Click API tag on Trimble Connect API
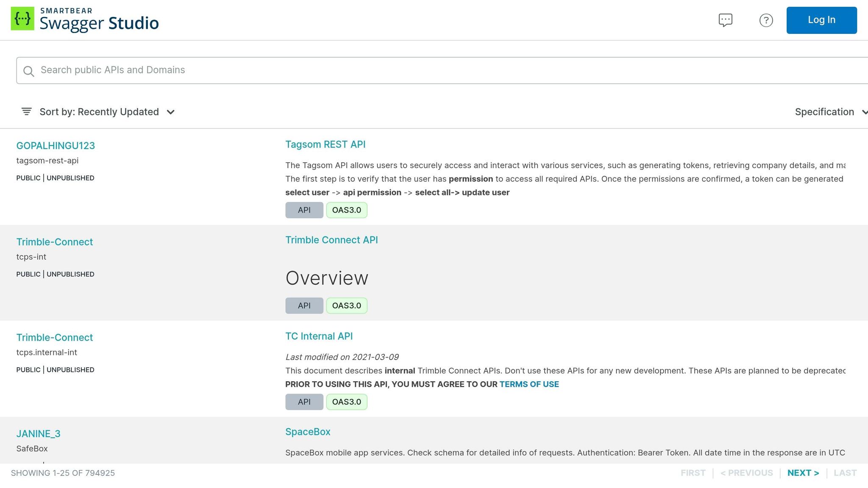Image resolution: width=868 pixels, height=488 pixels. tap(304, 306)
